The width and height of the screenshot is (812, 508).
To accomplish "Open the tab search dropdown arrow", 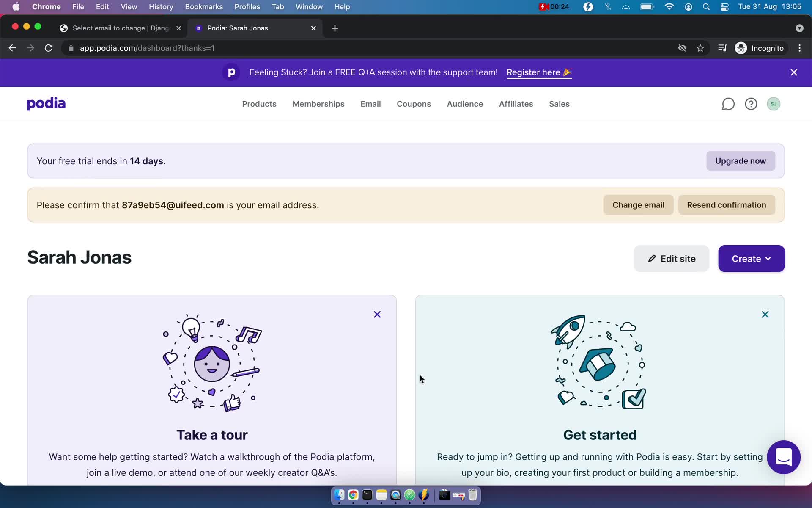I will click(x=799, y=28).
